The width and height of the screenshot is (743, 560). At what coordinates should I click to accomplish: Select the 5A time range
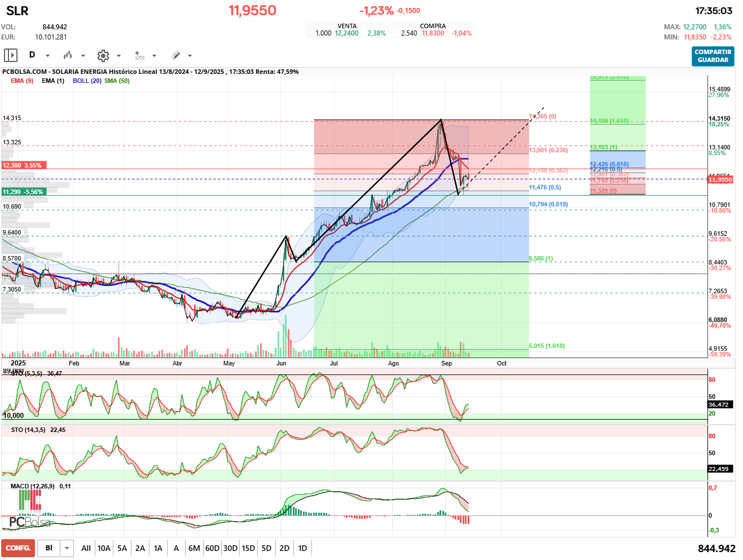(122, 548)
